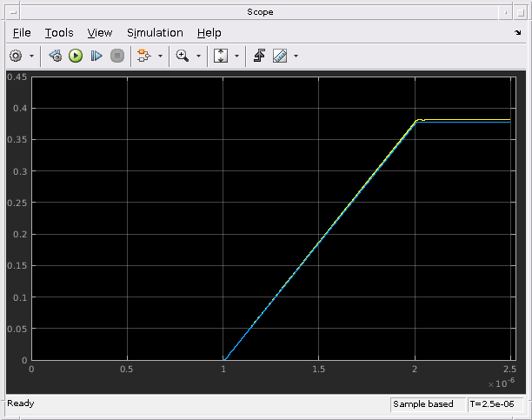Toggle the Cursor Measurements ruler icon
This screenshot has height=420, width=532.
coord(280,56)
